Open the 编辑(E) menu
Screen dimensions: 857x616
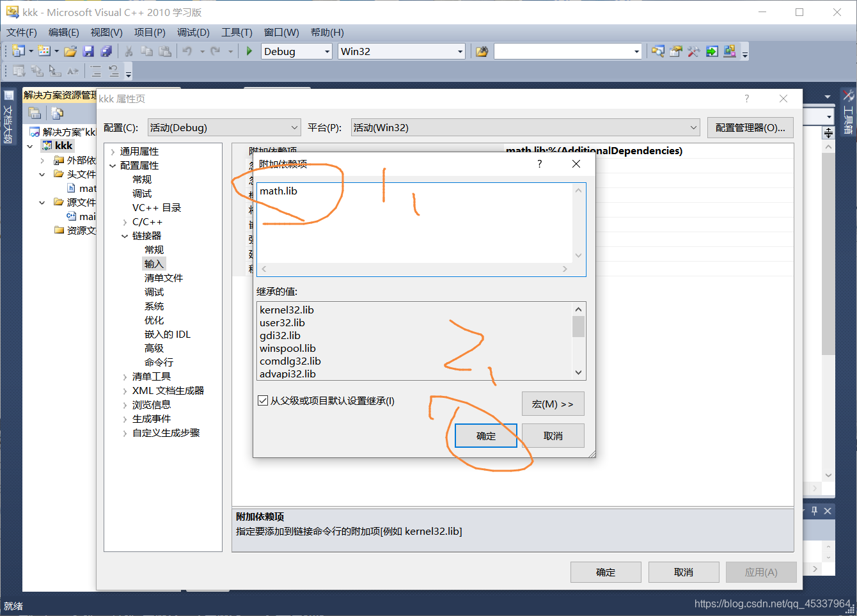coord(64,32)
